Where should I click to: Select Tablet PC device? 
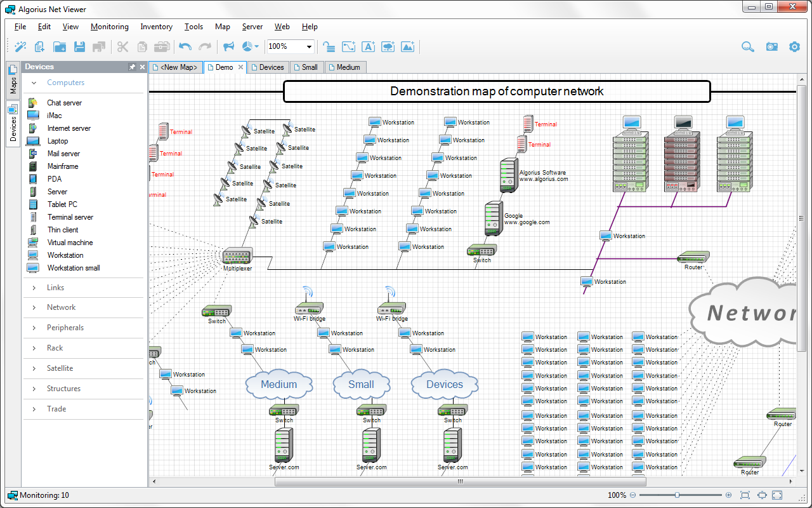62,204
